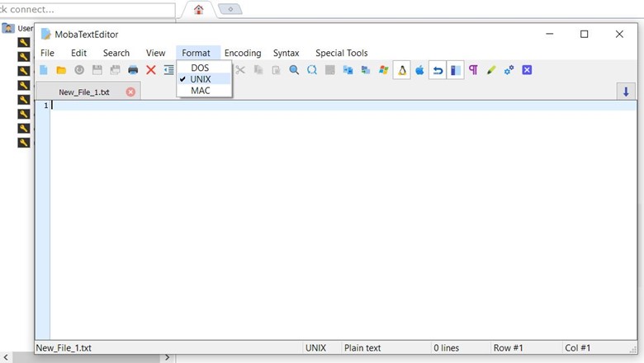
Task: Convert to MAC format with apple icon
Action: point(419,70)
